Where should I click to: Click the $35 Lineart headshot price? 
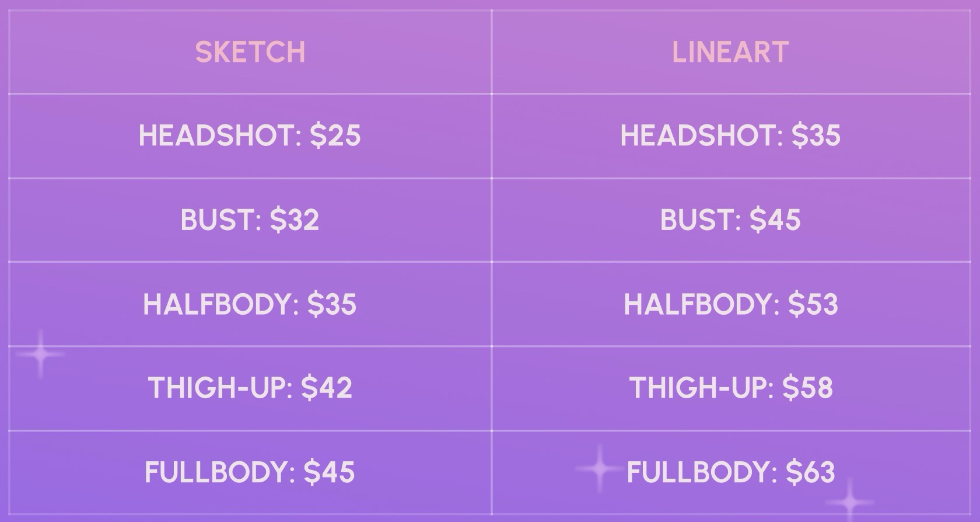point(816,135)
